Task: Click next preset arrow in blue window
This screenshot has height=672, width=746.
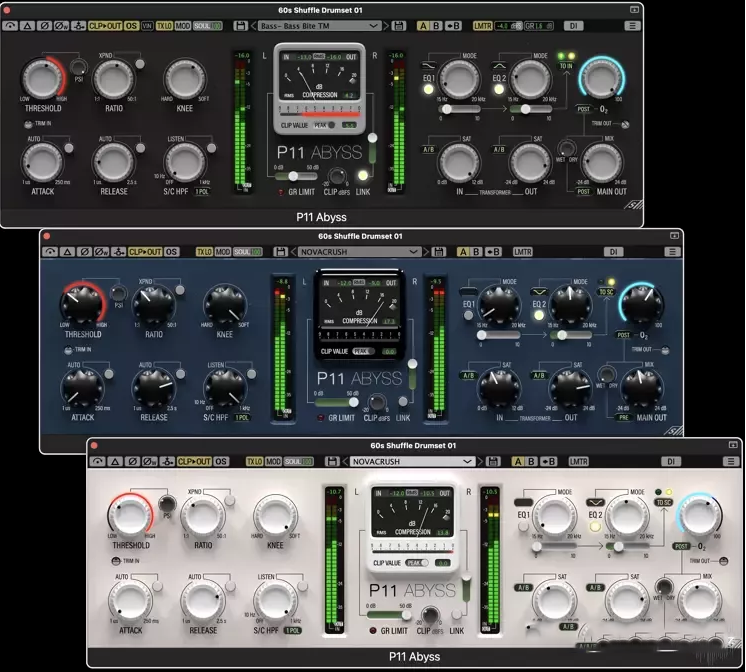Action: (x=426, y=252)
